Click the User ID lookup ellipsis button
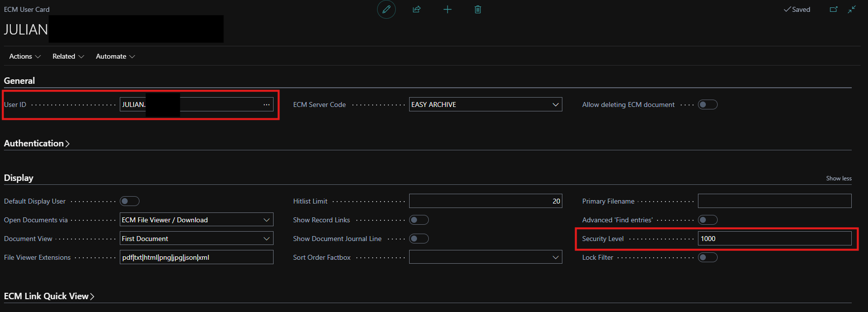The image size is (868, 312). (x=267, y=104)
